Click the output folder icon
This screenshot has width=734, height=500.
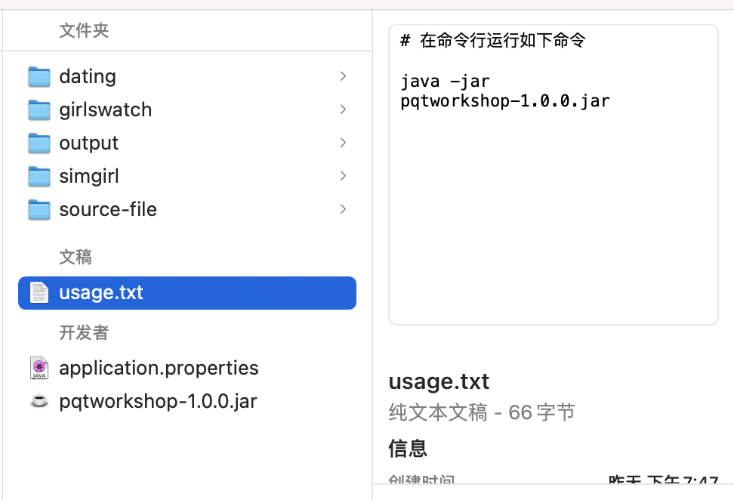39,143
